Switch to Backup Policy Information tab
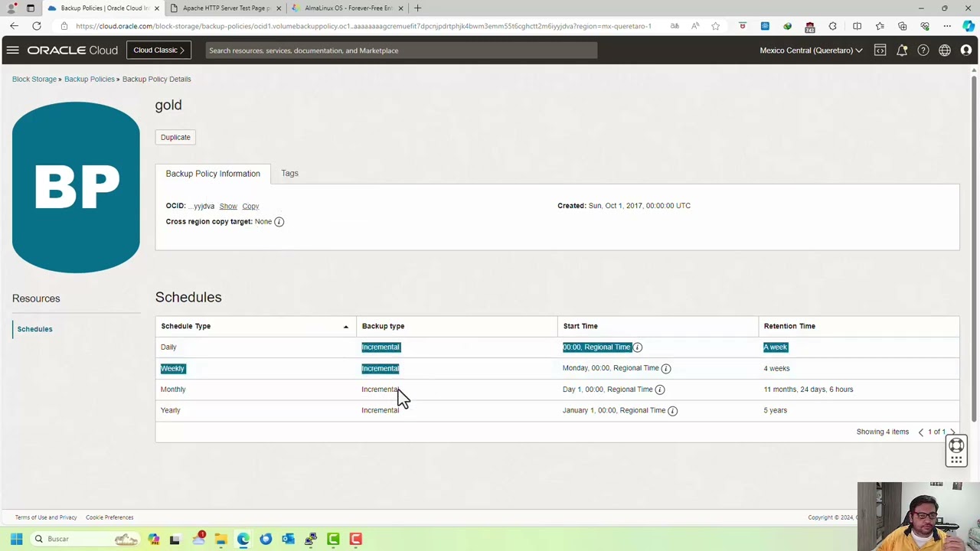 coord(213,174)
